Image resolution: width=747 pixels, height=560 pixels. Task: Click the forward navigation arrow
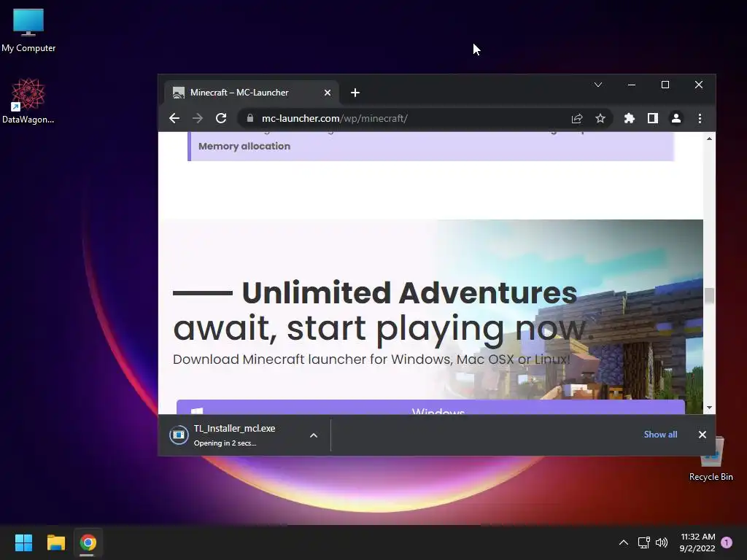[197, 118]
